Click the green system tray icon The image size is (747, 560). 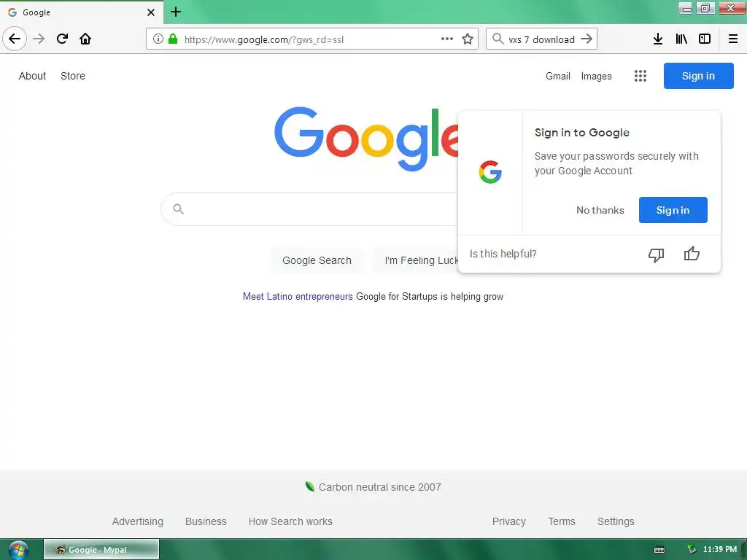point(692,550)
